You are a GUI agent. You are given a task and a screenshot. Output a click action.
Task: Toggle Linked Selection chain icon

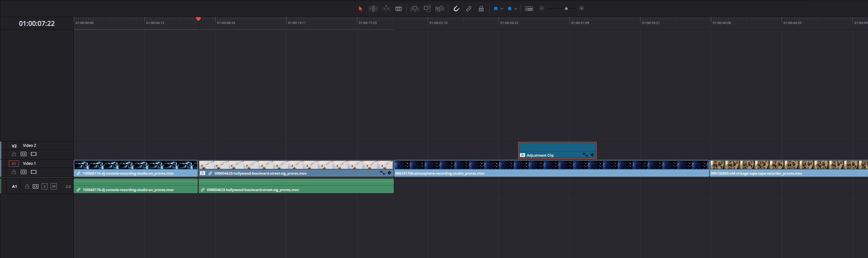click(x=469, y=9)
